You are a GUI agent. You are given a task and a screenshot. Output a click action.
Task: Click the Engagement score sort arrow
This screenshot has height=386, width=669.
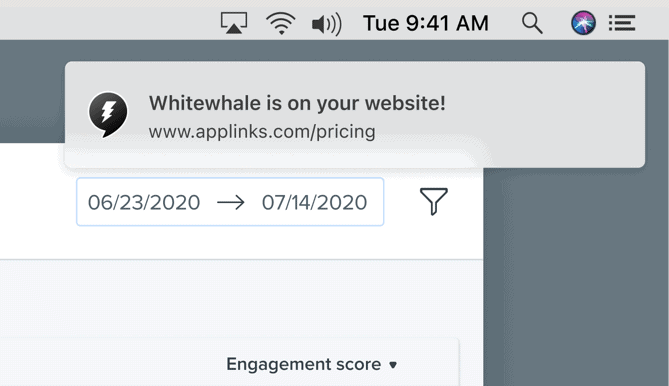coord(393,365)
